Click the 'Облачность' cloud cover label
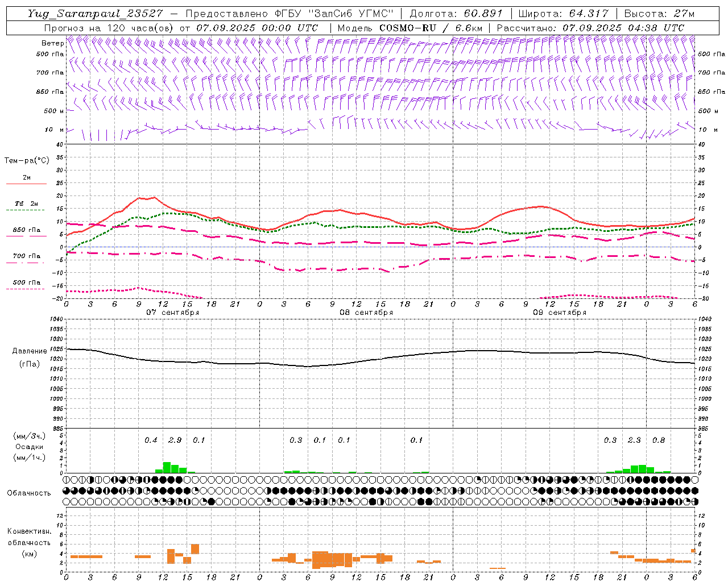This screenshot has width=728, height=582. click(x=29, y=493)
